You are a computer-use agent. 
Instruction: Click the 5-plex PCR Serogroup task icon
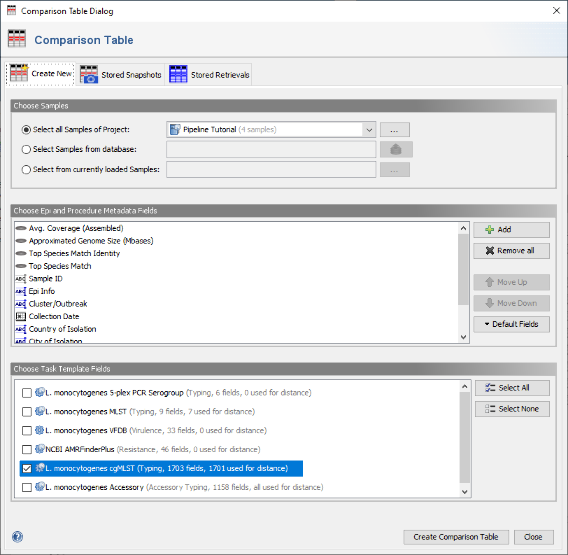[x=39, y=392]
